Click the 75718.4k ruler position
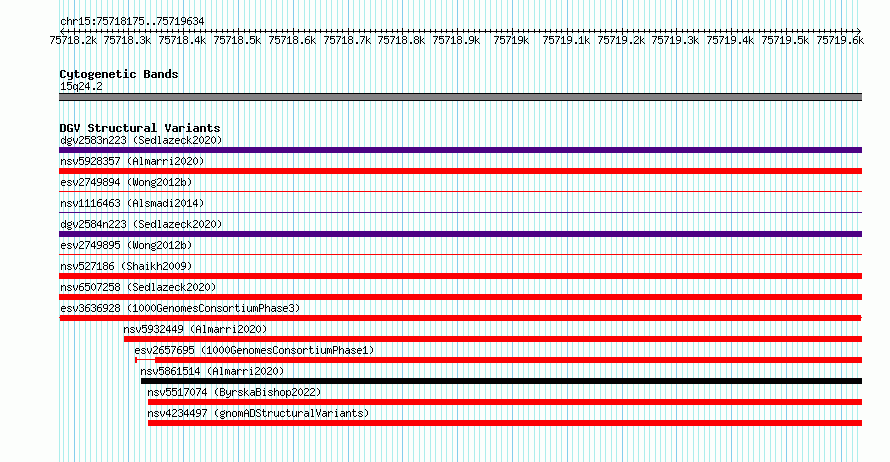The height and width of the screenshot is (462, 890). pyautogui.click(x=182, y=40)
